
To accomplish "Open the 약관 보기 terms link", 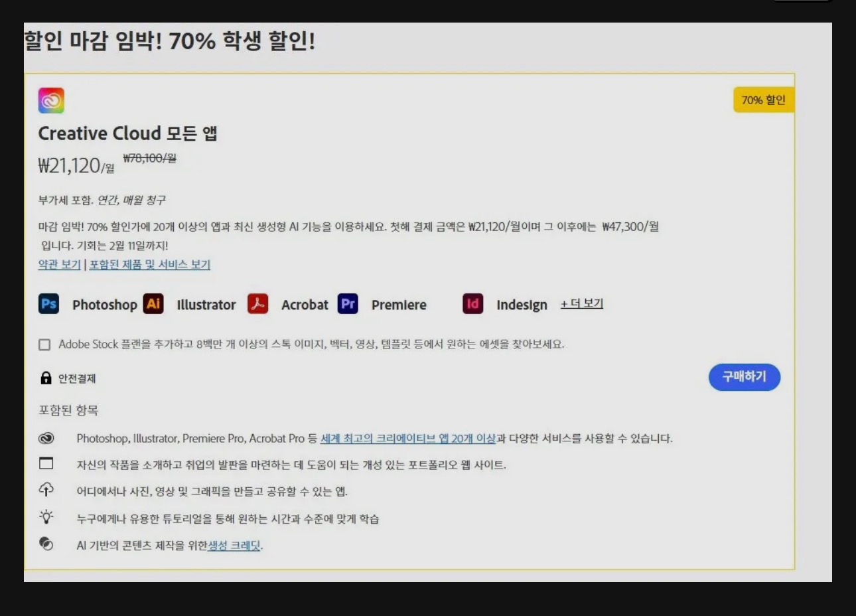I will (59, 264).
